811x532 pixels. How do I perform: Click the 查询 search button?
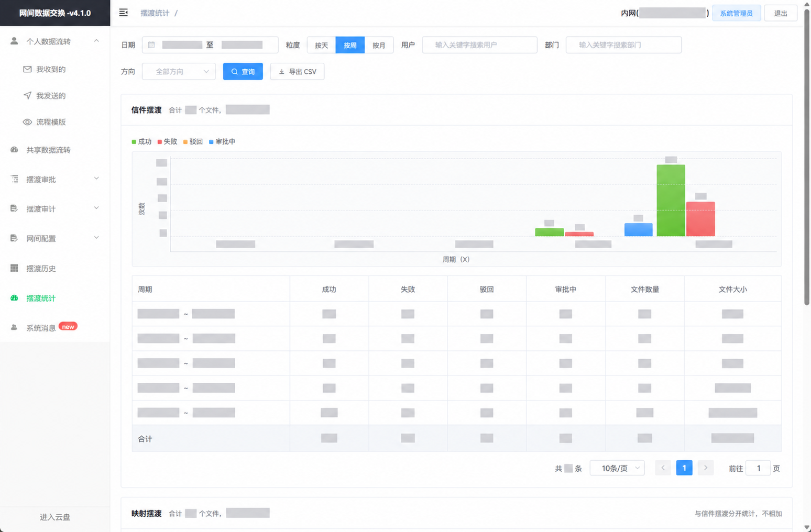(x=243, y=72)
